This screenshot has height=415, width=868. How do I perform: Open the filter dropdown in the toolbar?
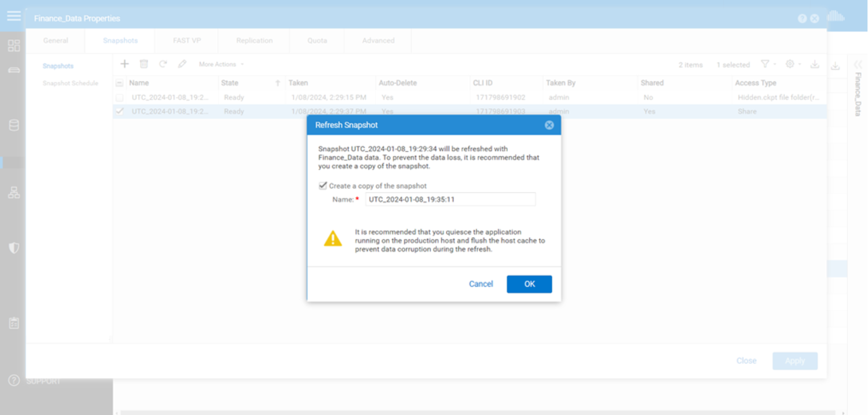[x=768, y=64]
